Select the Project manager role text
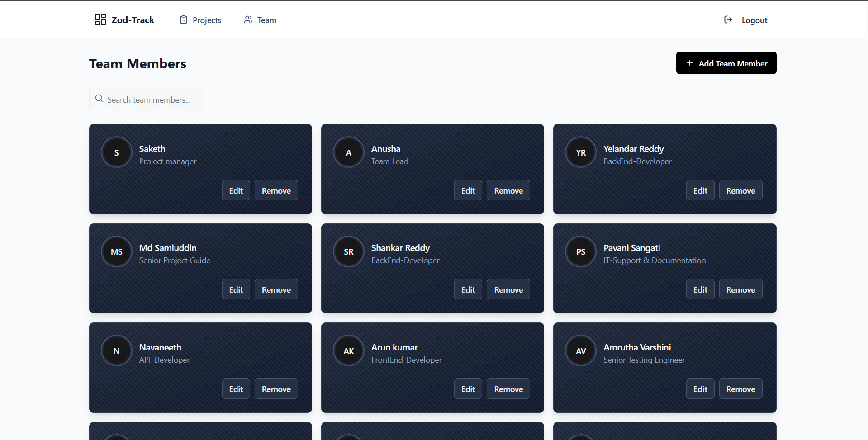The height and width of the screenshot is (440, 868). pos(167,161)
